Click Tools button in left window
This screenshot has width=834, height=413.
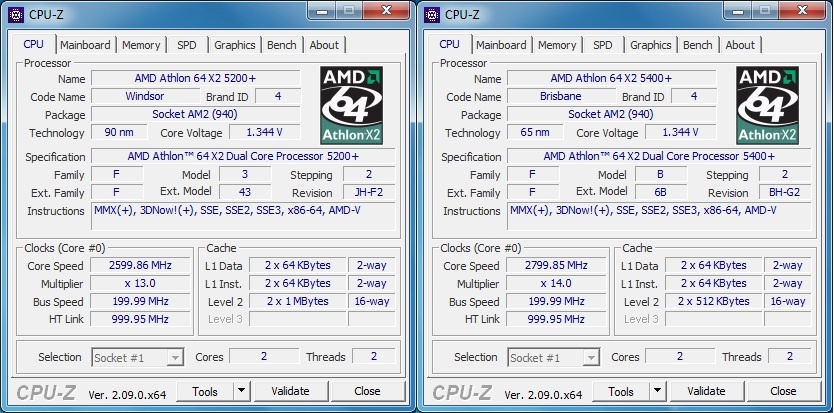coord(205,392)
